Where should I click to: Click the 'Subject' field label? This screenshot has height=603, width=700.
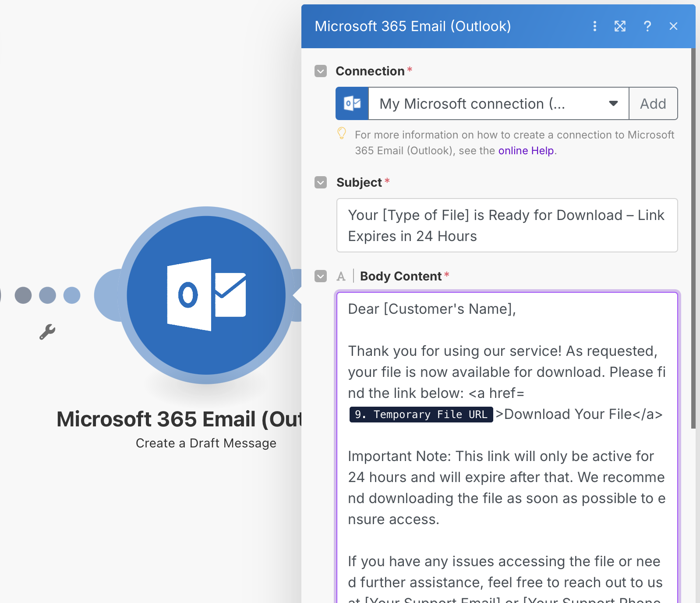pos(359,182)
